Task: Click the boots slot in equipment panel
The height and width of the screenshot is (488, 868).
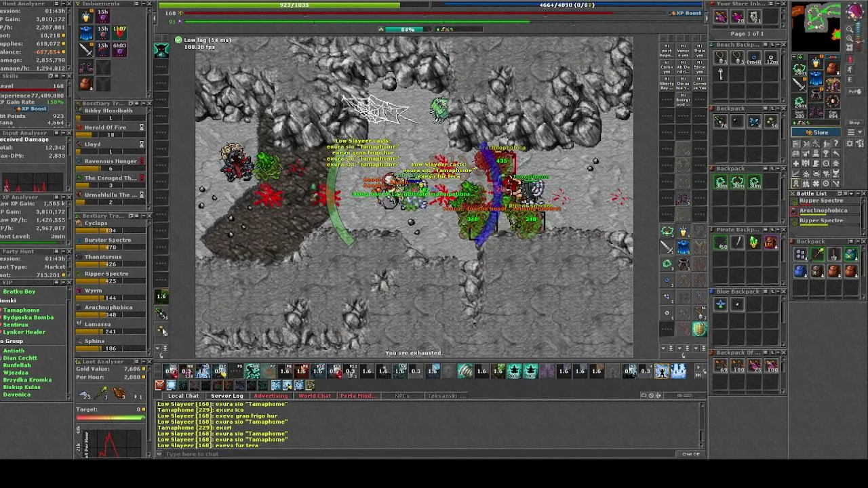Action: pos(816,113)
